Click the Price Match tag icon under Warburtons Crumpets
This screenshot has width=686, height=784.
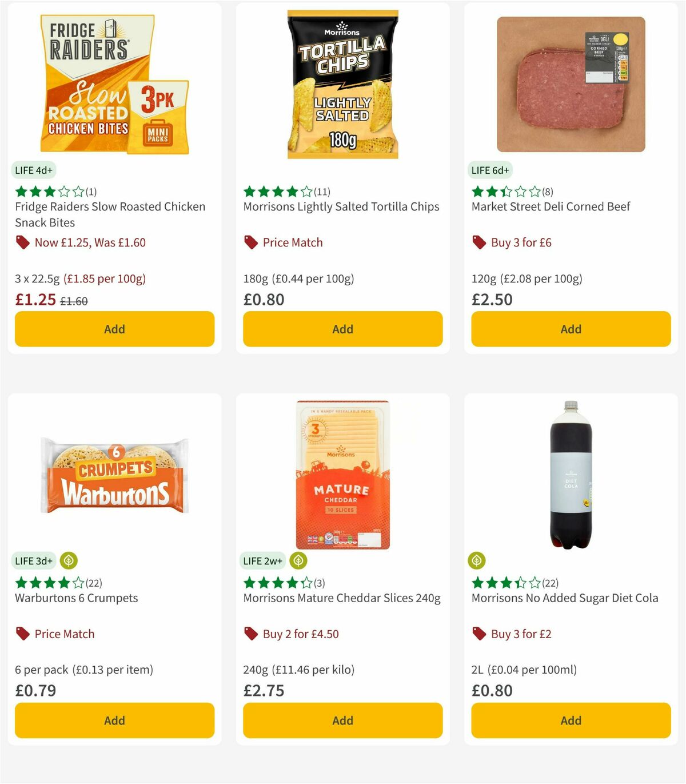point(23,634)
